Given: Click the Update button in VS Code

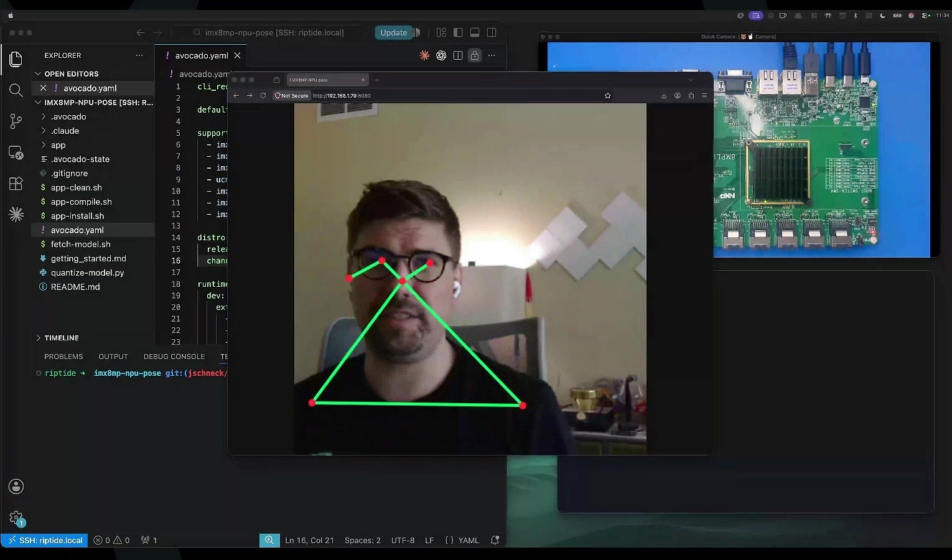Looking at the screenshot, I should click(x=393, y=32).
